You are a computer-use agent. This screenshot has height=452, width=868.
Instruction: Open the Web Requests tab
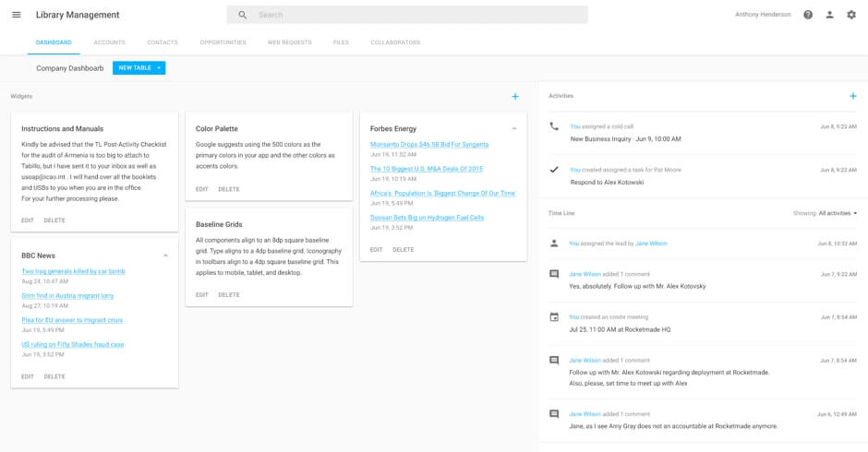pos(289,42)
